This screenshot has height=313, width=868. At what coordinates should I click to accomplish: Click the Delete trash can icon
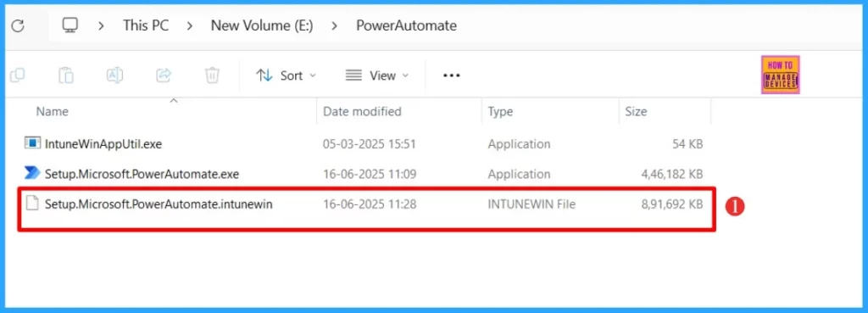tap(212, 75)
